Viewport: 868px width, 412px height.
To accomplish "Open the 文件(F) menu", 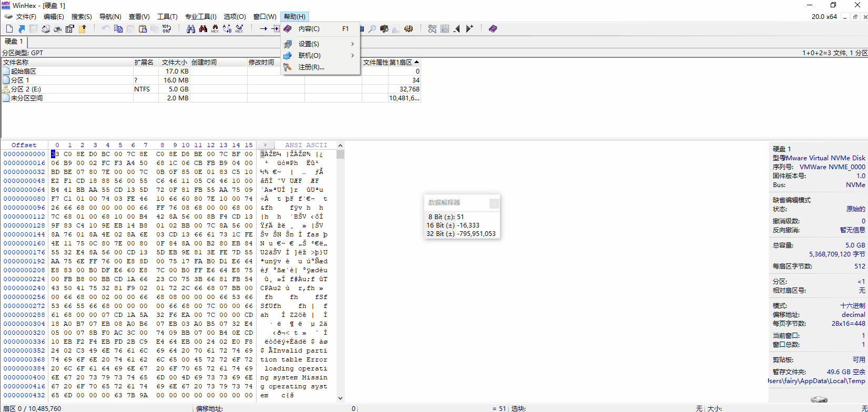I will [26, 17].
